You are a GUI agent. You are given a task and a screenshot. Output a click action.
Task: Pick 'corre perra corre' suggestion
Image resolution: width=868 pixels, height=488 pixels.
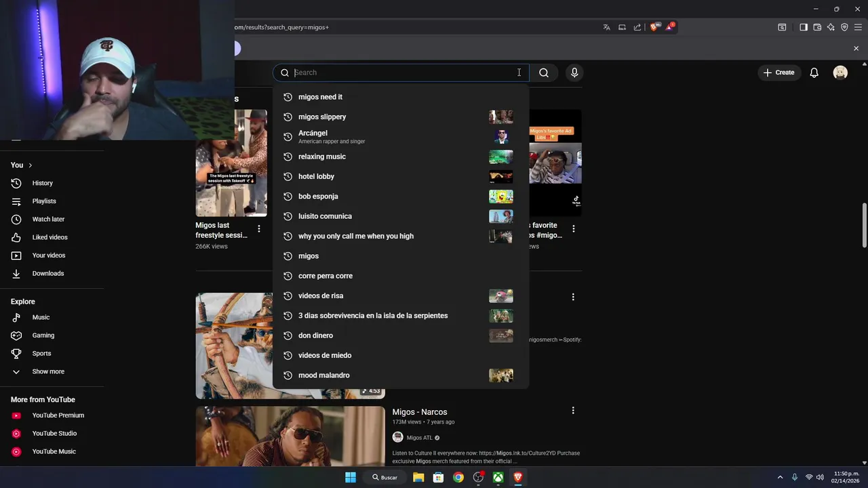click(x=401, y=276)
